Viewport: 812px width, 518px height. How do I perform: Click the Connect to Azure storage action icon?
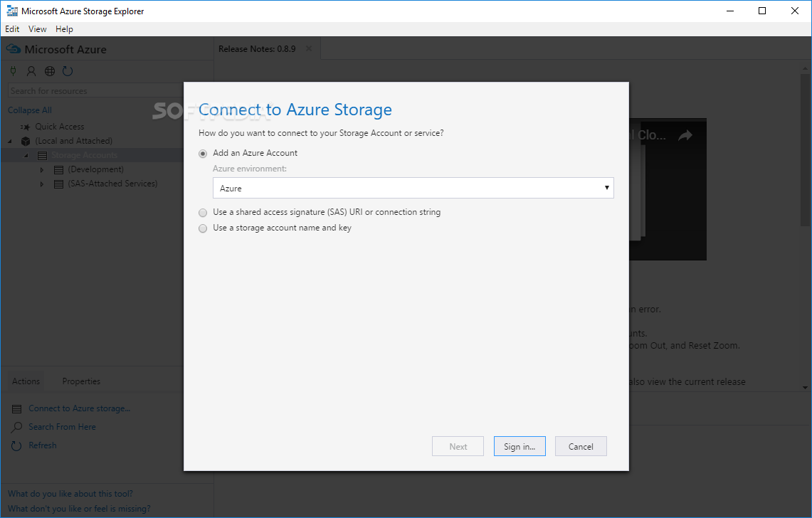[x=16, y=408]
